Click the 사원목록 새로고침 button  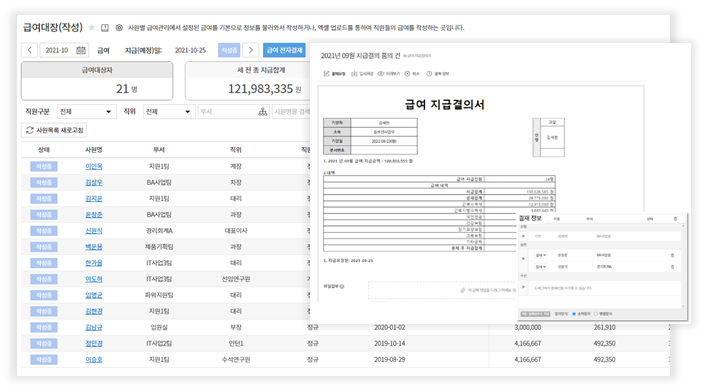pos(54,130)
